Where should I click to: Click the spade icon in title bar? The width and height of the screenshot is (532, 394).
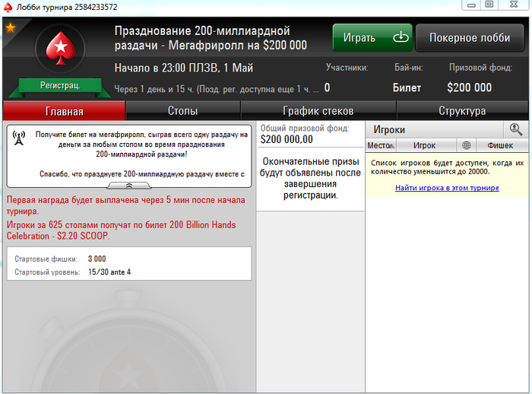pyautogui.click(x=8, y=6)
